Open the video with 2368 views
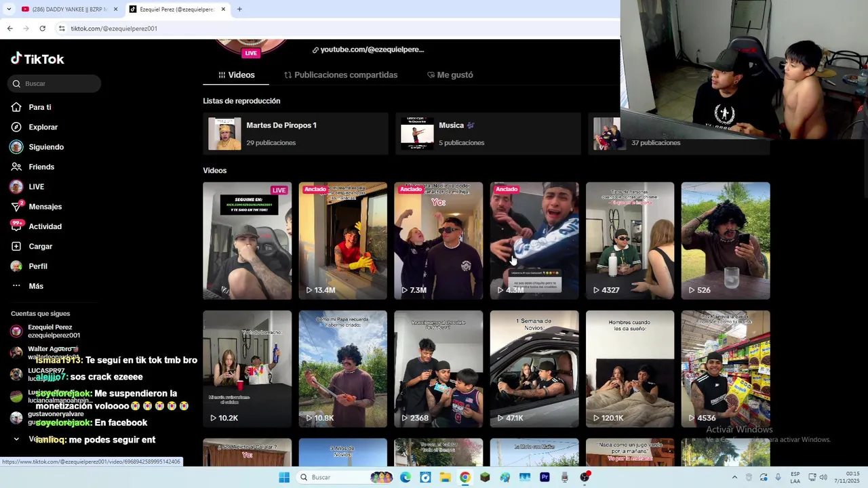The width and height of the screenshot is (868, 488). pos(439,369)
